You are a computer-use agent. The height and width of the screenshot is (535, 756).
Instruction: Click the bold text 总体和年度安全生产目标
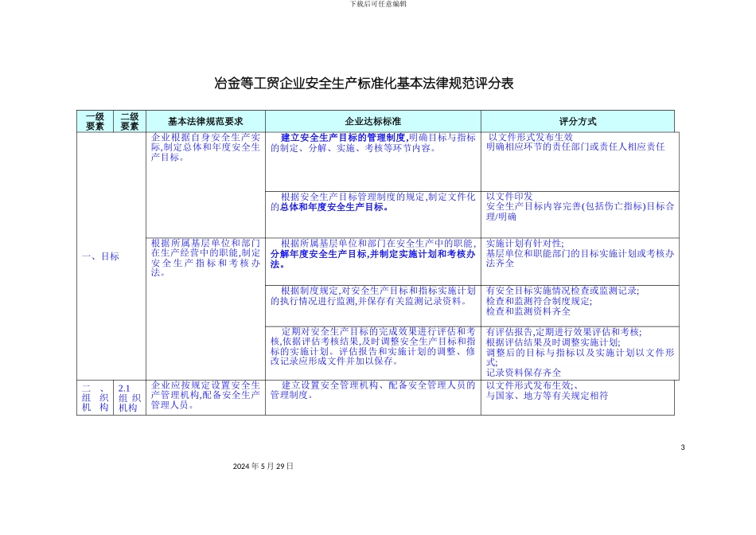click(x=333, y=207)
